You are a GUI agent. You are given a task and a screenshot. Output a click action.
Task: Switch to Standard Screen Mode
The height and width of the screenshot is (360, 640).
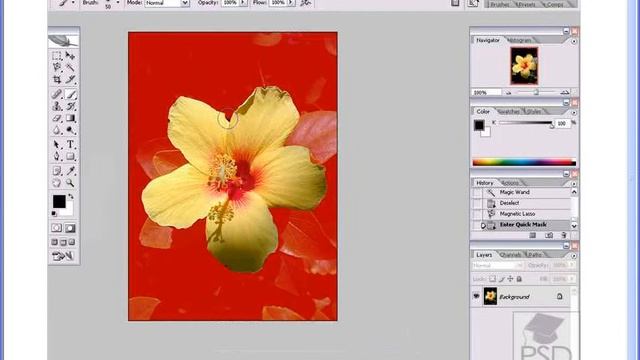54,242
